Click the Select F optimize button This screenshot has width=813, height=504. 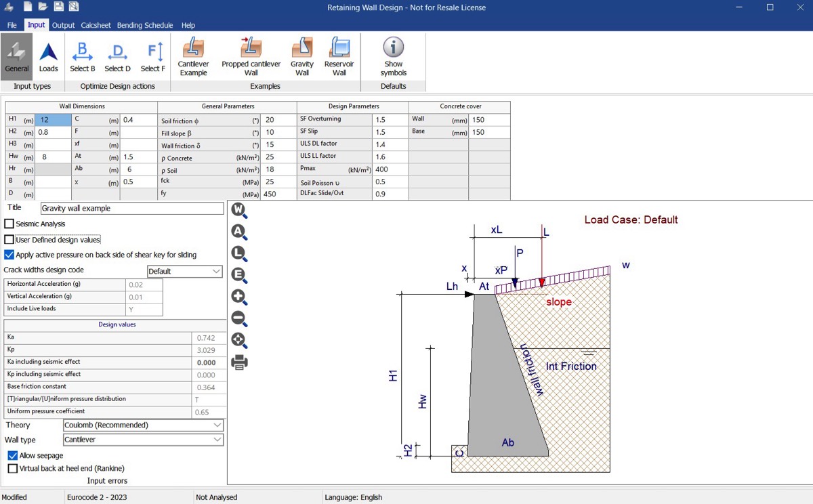click(x=153, y=57)
